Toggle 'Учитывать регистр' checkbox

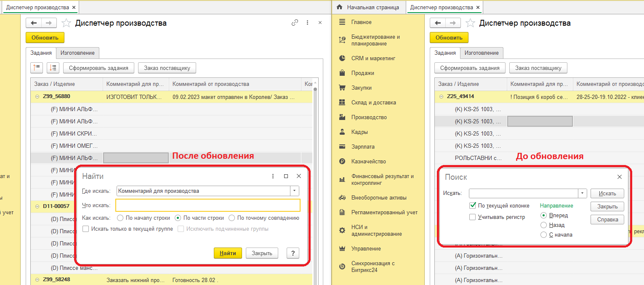(x=473, y=217)
